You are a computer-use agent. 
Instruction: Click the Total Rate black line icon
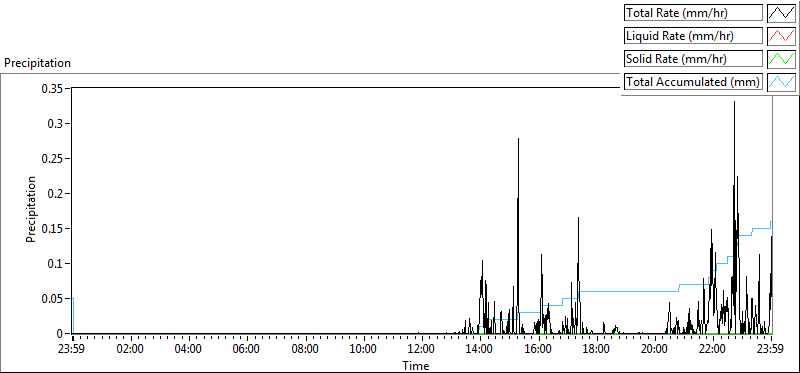point(781,13)
